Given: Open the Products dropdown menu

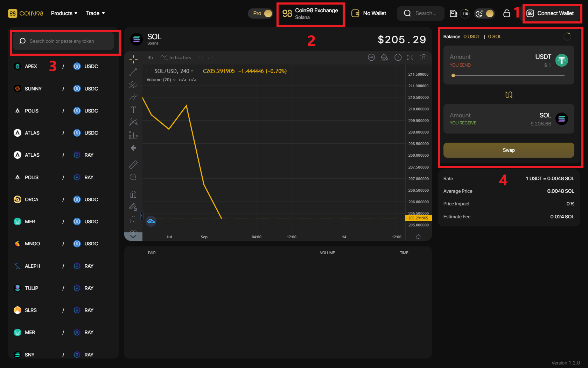Looking at the screenshot, I should [64, 13].
